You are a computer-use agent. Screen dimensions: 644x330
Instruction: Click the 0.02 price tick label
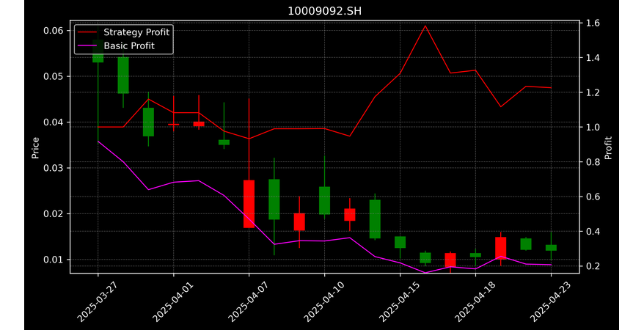tap(54, 214)
